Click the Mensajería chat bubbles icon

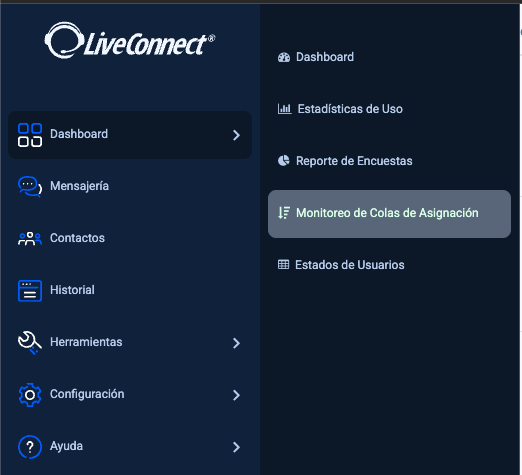click(30, 187)
